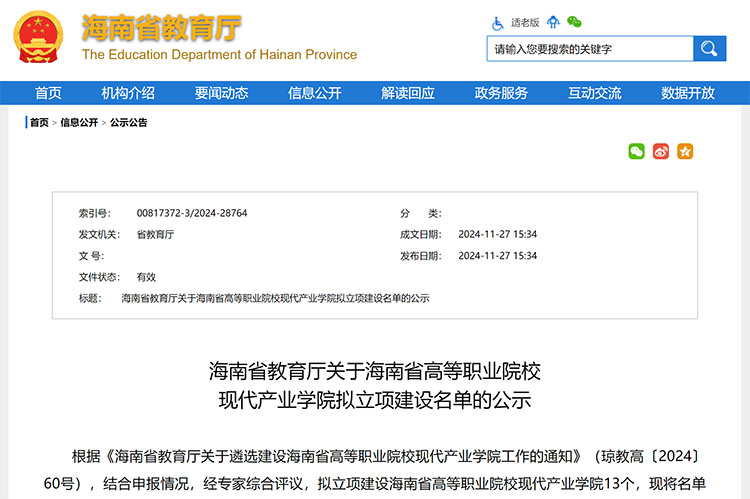Open 互动交流 in the navigation bar
The image size is (750, 499).
point(595,93)
